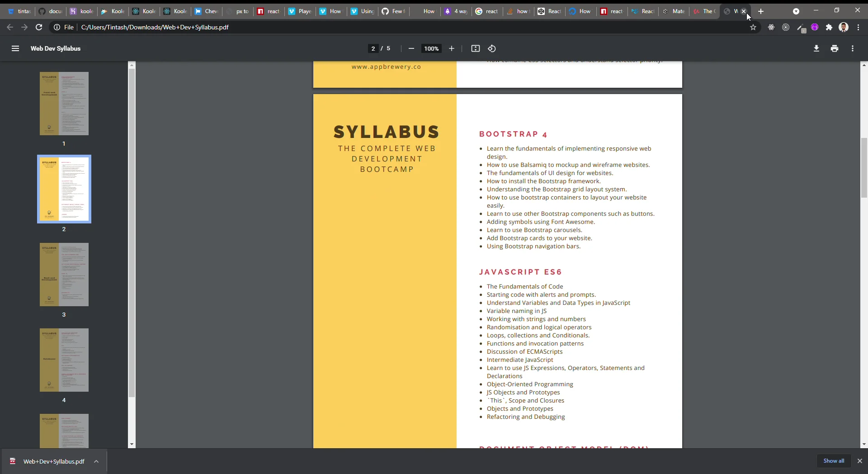The image size is (868, 474).
Task: Switch to the 'px to' tab
Action: [x=238, y=11]
